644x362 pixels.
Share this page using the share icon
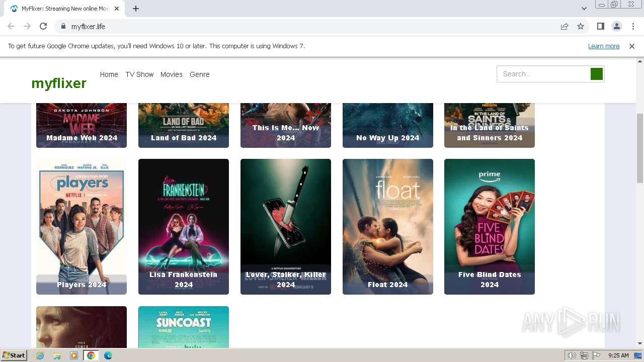pyautogui.click(x=565, y=27)
